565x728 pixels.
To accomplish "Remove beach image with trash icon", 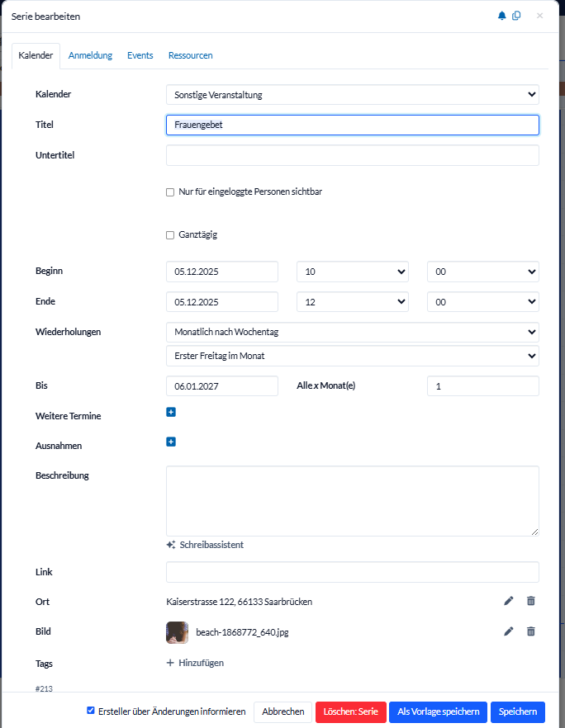I will click(531, 631).
